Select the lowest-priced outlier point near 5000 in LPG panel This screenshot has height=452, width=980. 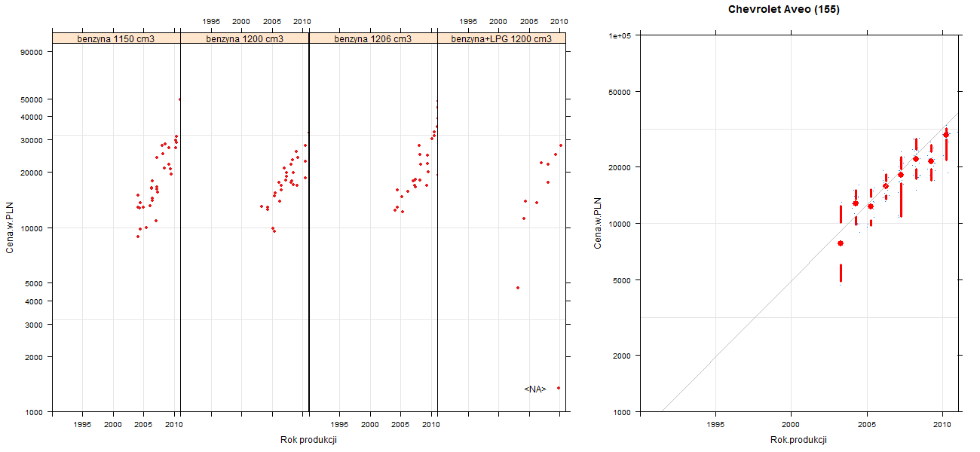(517, 288)
